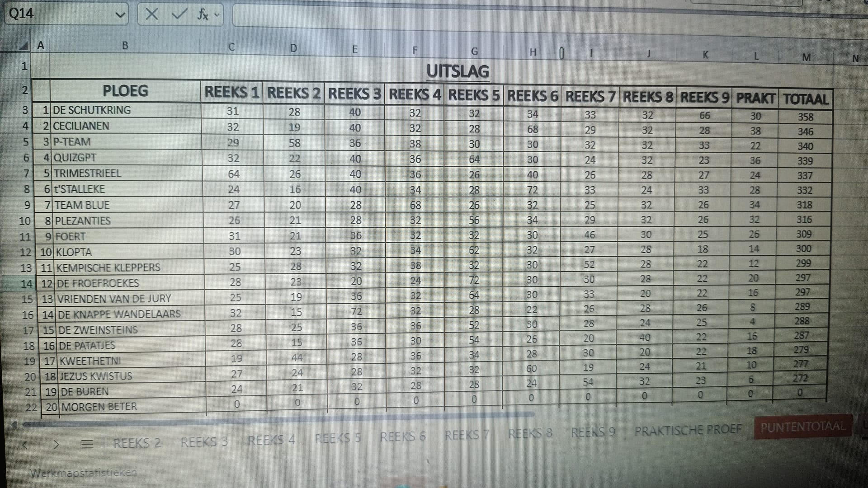Click the Cancel (X) formula bar icon
Image resolution: width=868 pixels, height=488 pixels.
(x=152, y=14)
